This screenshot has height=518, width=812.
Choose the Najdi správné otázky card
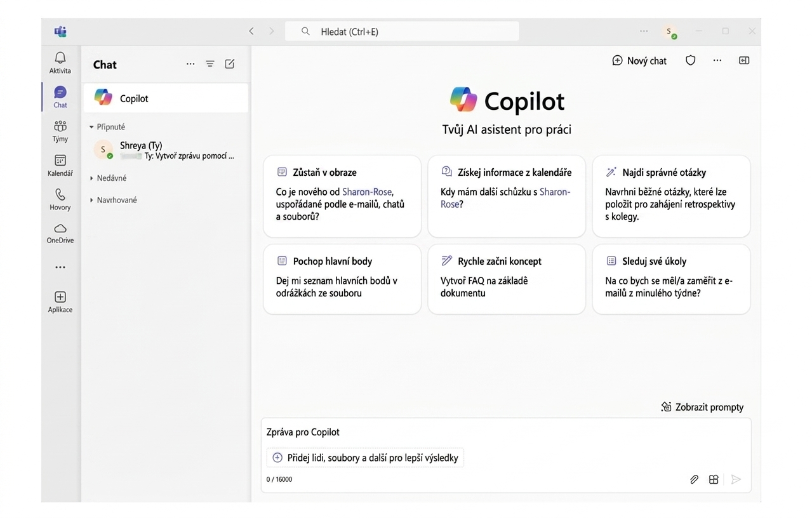click(671, 197)
